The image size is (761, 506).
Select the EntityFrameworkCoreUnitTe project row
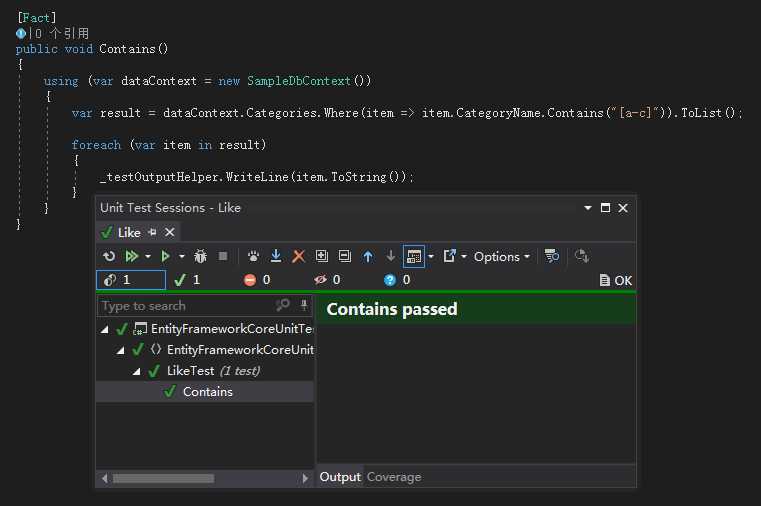click(205, 328)
